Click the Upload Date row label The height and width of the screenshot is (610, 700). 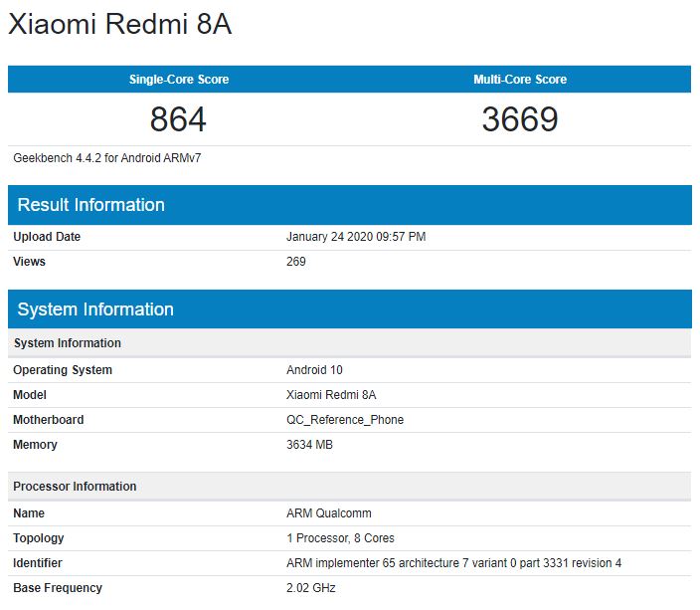pyautogui.click(x=47, y=237)
